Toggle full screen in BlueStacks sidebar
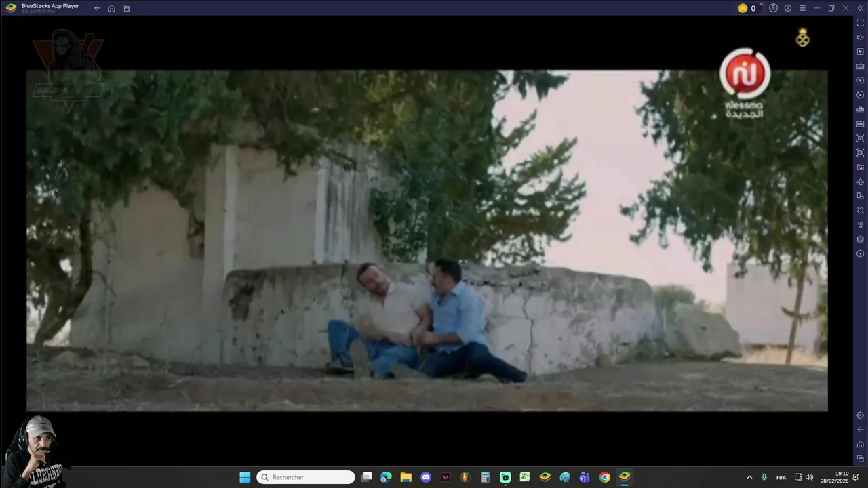 click(x=860, y=23)
